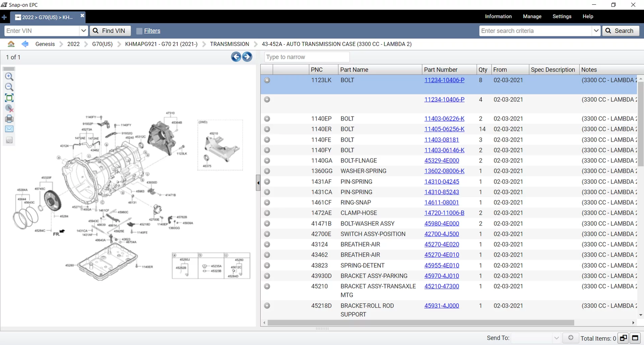This screenshot has height=345, width=644.
Task: Email the diagram using envelope icon
Action: [9, 129]
